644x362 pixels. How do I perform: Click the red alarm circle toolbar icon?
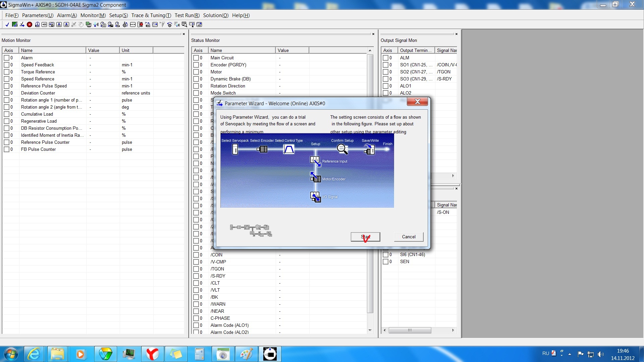[30, 24]
